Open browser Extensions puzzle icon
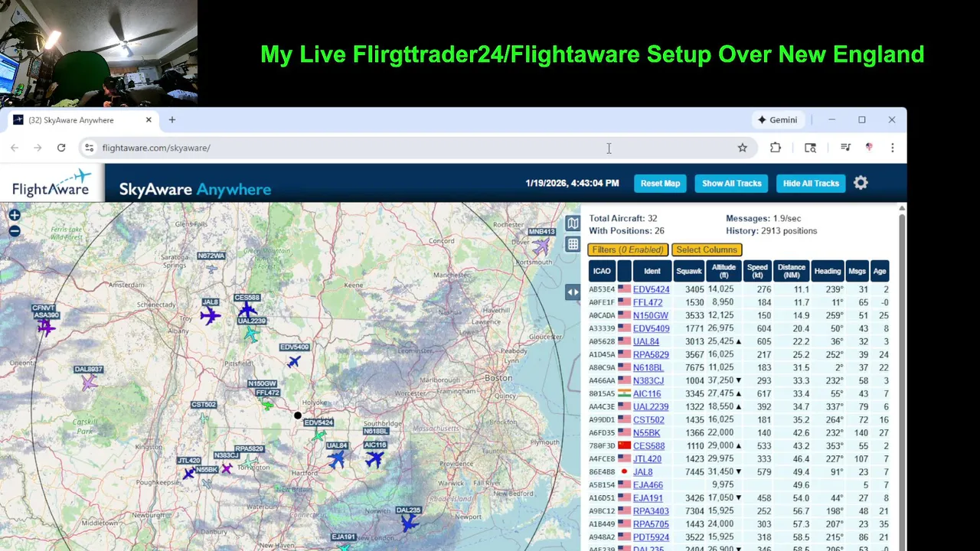The width and height of the screenshot is (980, 551). coord(776,148)
